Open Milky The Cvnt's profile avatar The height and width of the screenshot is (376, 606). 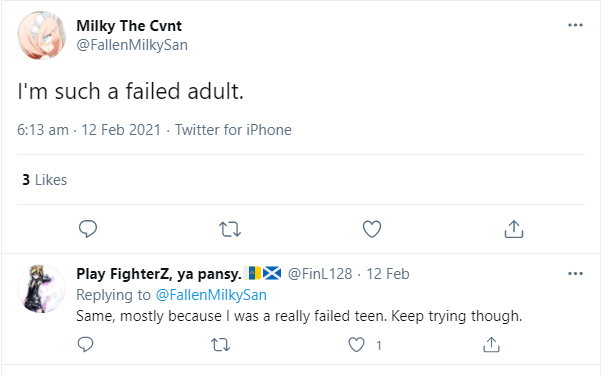tap(41, 35)
